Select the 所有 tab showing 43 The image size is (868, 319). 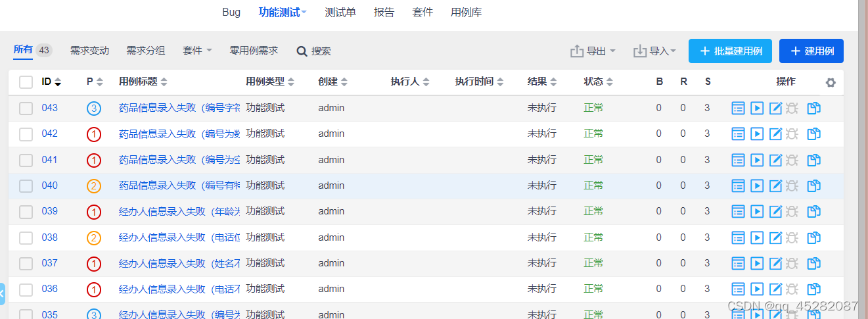pos(32,50)
